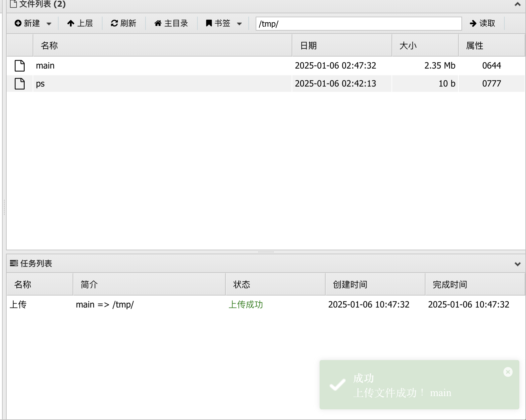Click the /tmp/ path input field
The width and height of the screenshot is (526, 420).
point(358,24)
